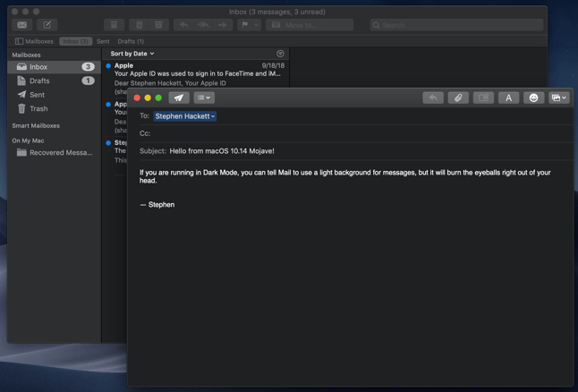578x392 pixels.
Task: Click the Subject field text
Action: tap(222, 151)
